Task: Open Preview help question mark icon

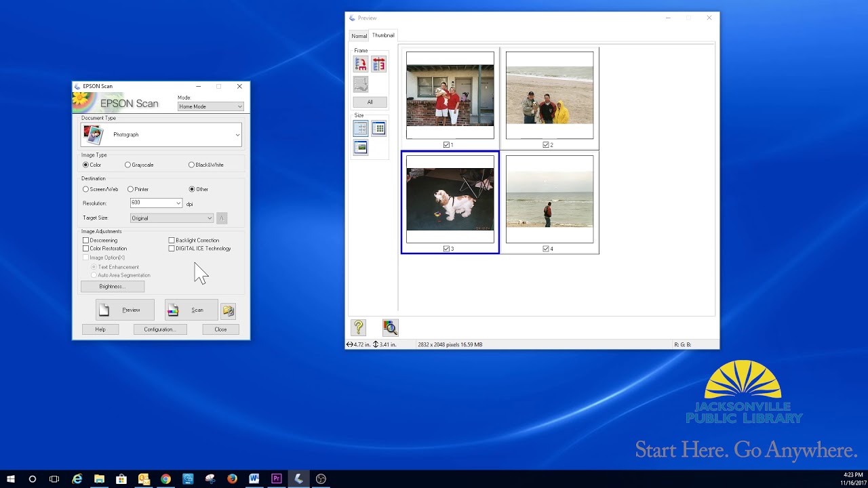Action: point(359,328)
